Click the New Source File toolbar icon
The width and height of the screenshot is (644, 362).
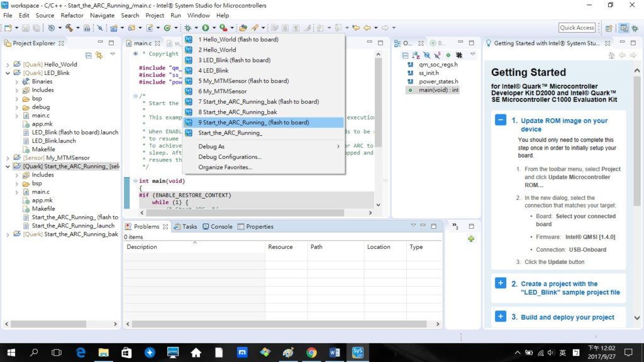point(150,28)
